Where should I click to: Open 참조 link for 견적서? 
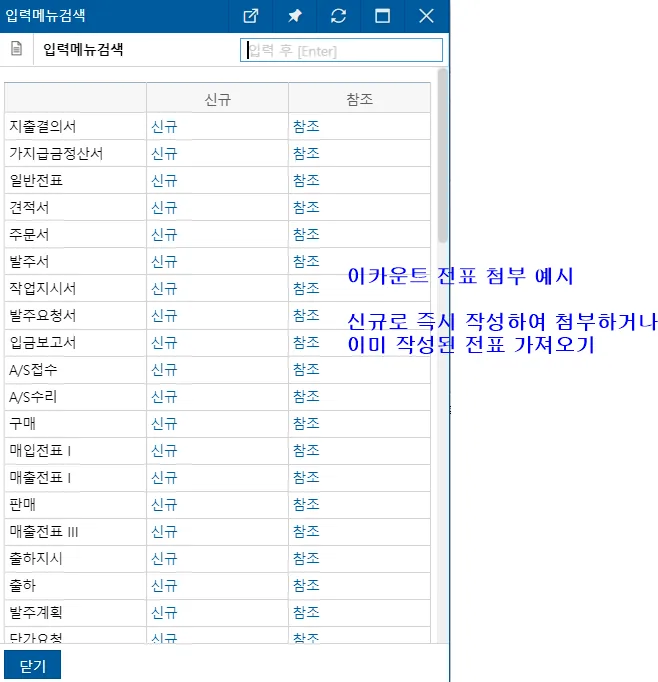pos(306,207)
